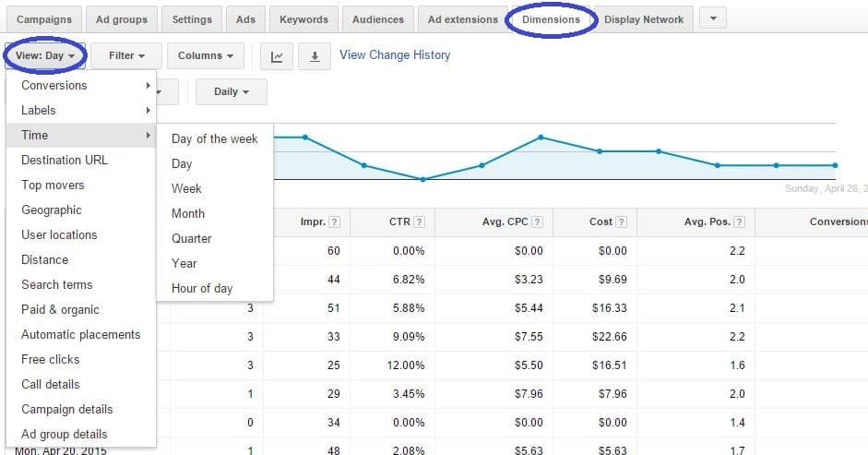The image size is (868, 455).
Task: Choose Geographic view option
Action: click(x=81, y=210)
